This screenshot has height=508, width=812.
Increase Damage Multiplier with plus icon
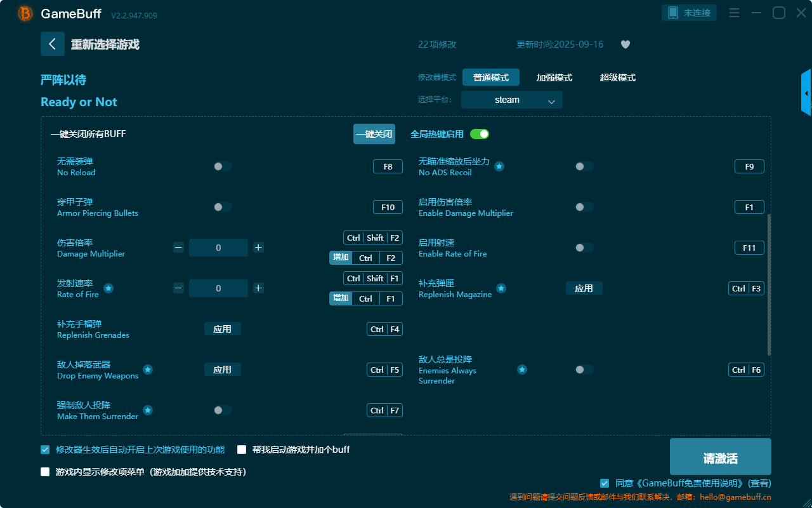coord(258,248)
